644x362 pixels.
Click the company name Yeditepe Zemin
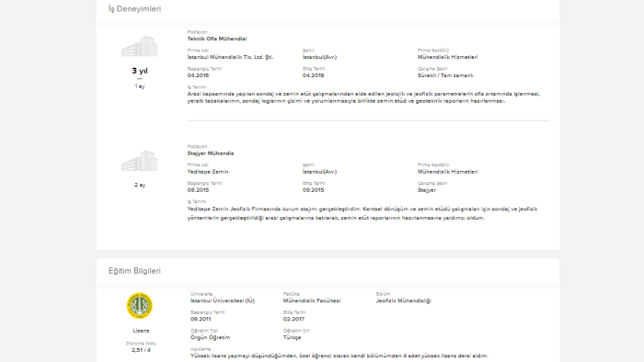tap(208, 172)
